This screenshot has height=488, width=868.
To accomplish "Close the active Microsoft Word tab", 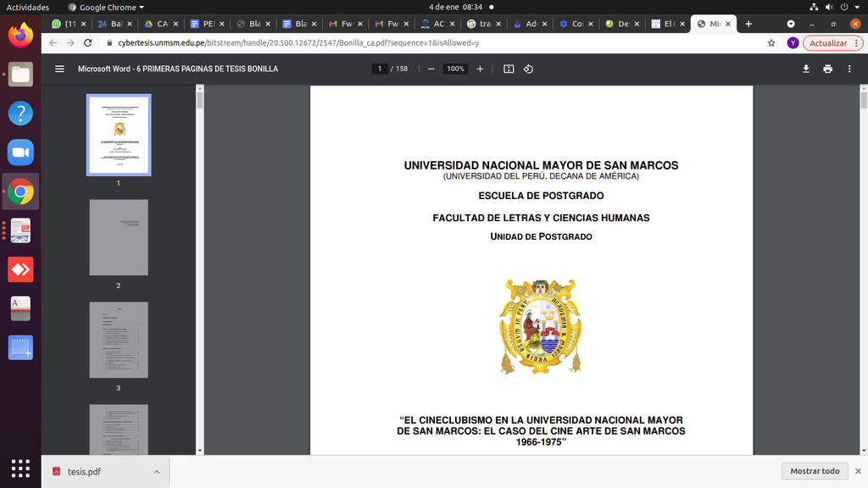I will pos(728,24).
